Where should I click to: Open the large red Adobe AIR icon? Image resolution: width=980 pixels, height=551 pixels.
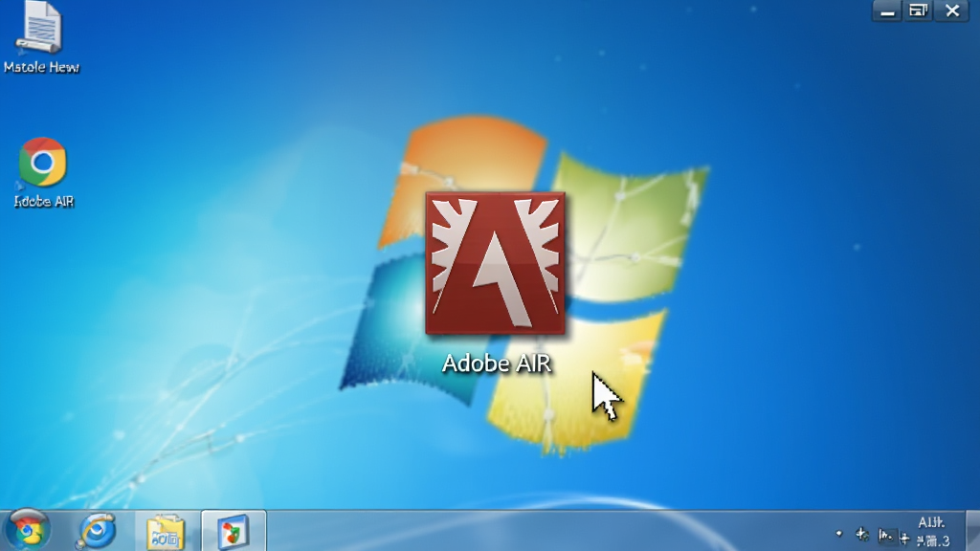pos(495,263)
